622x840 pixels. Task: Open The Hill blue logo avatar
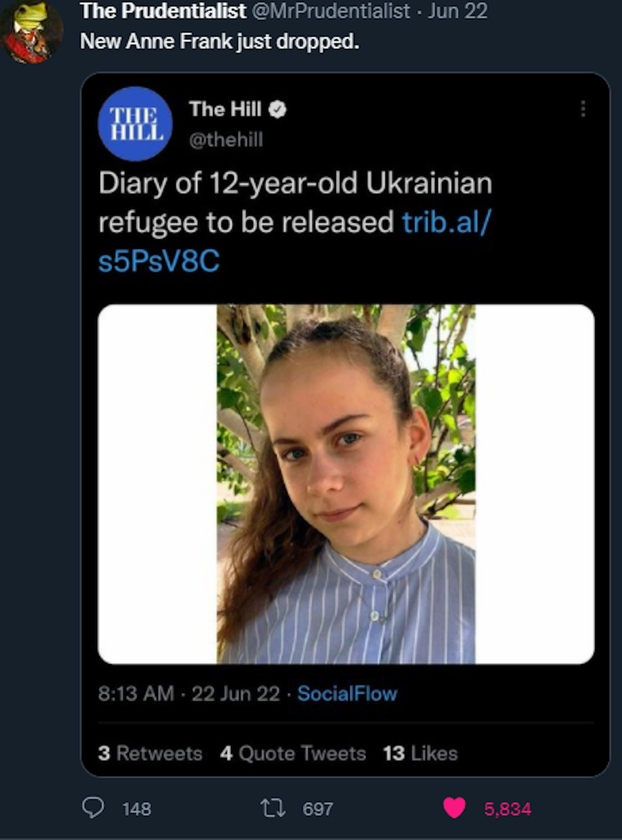tap(135, 124)
